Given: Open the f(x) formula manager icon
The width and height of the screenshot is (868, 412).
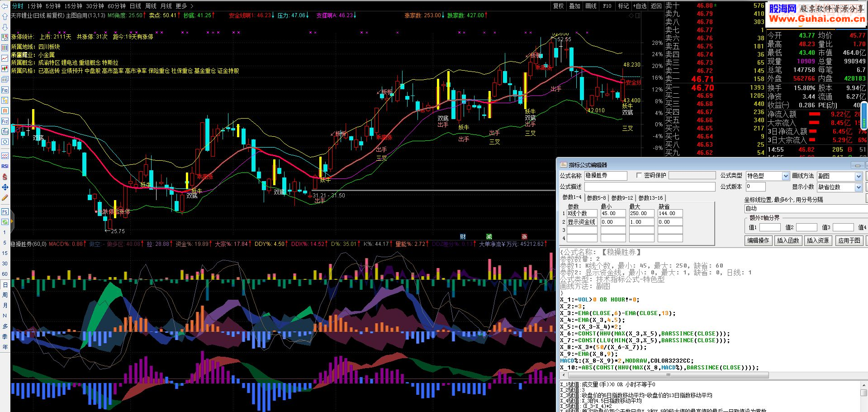Looking at the screenshot, I should click(x=5, y=132).
